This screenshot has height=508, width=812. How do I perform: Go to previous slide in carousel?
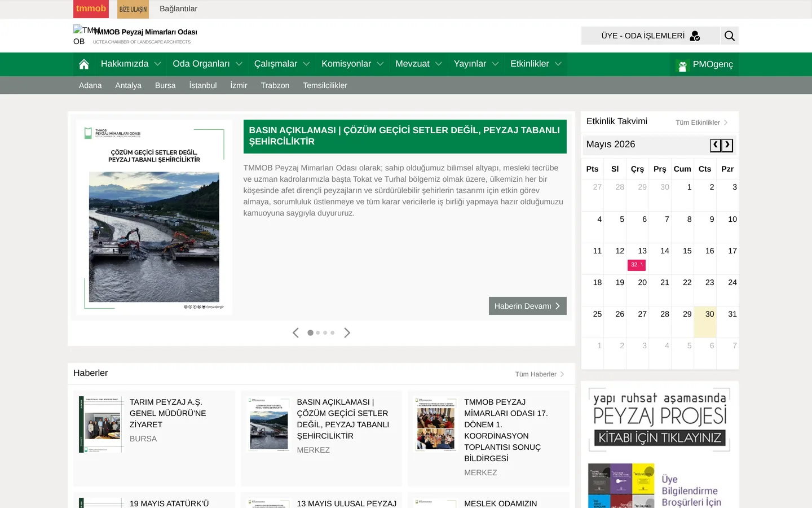(295, 333)
